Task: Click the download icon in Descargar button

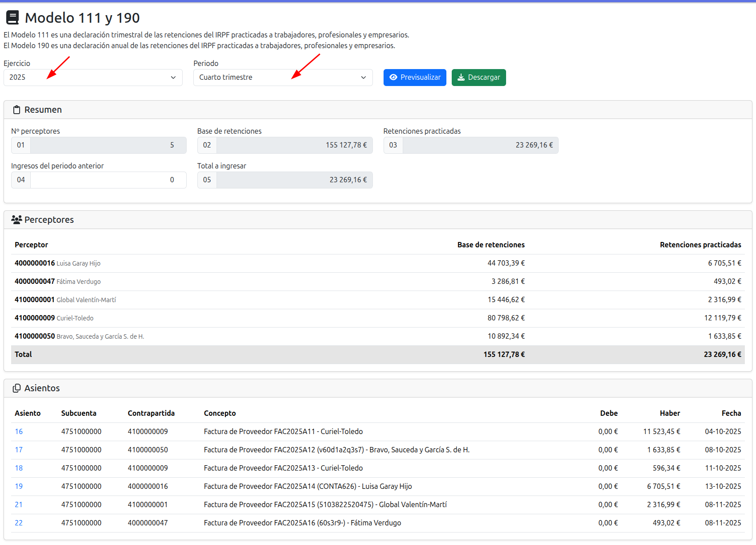Action: coord(461,78)
